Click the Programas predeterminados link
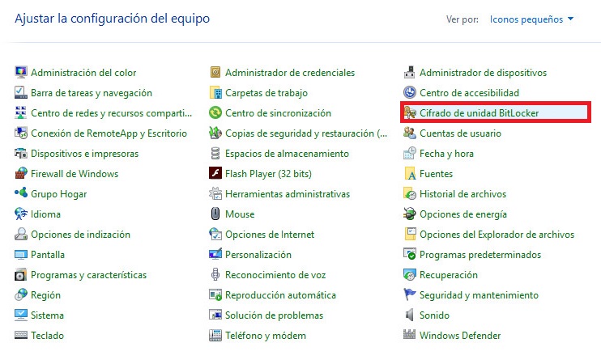Viewport: 601px width, 364px height. click(480, 255)
